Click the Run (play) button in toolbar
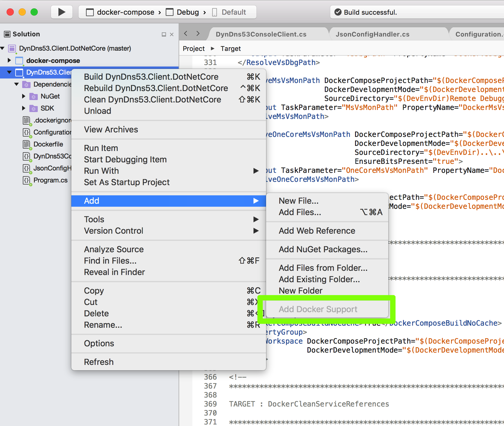504x426 pixels. tap(61, 12)
